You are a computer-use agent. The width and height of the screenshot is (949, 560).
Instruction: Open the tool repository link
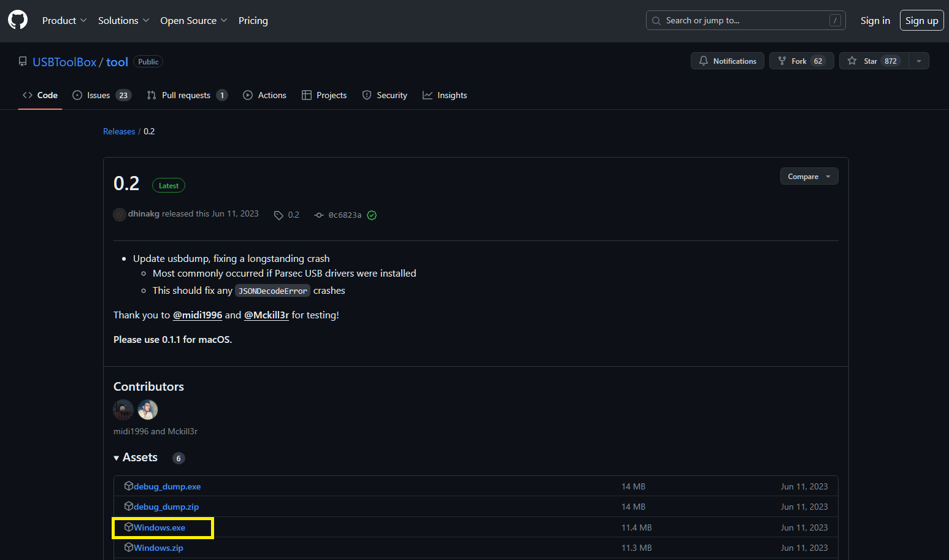117,62
